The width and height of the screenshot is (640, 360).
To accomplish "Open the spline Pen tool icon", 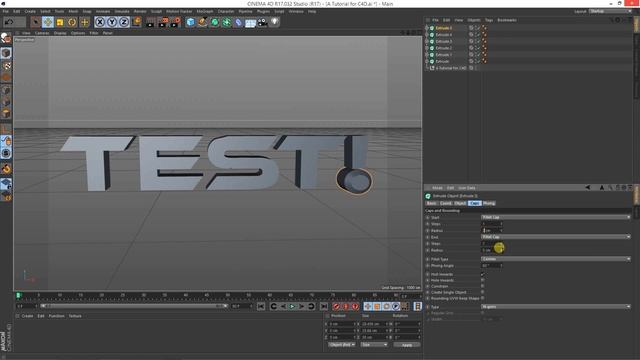I will 202,22.
